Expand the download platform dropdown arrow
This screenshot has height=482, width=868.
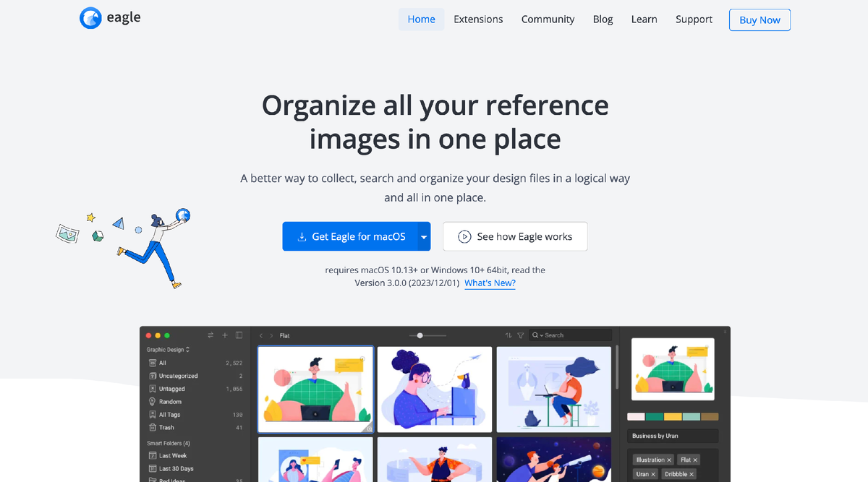click(424, 236)
